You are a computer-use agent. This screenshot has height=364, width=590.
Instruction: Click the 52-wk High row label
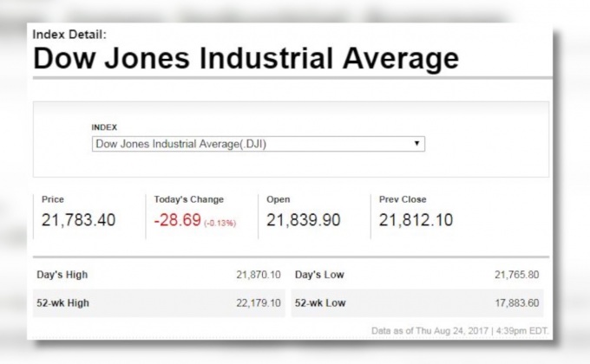pyautogui.click(x=62, y=303)
